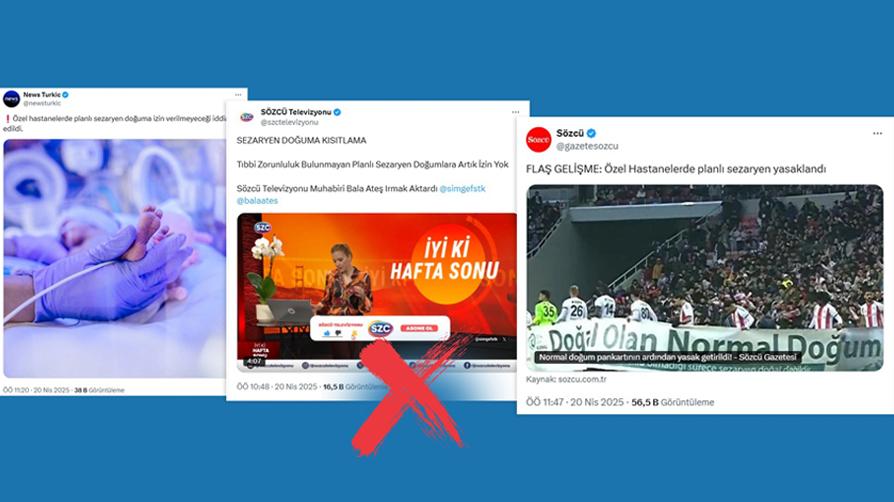Click the 4:07 video duration label

coord(254,361)
